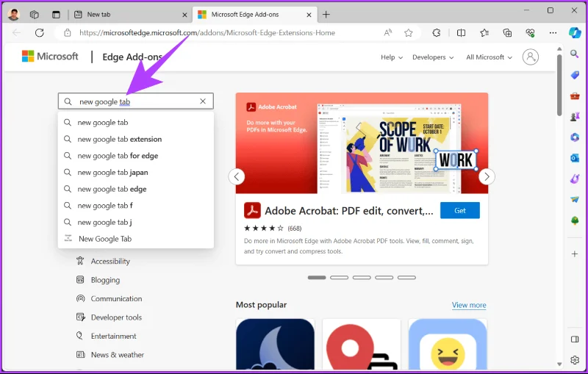
Task: Open the Edge profile avatar
Action: click(13, 14)
